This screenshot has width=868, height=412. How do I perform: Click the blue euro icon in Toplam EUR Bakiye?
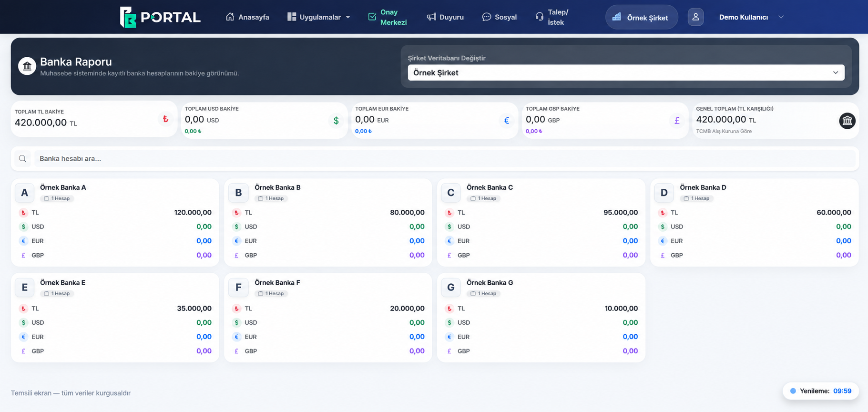tap(507, 121)
